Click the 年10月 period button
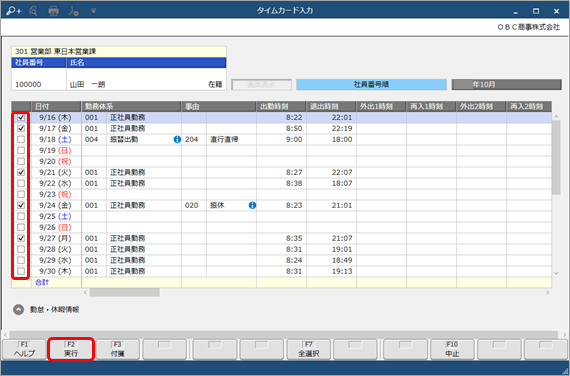This screenshot has height=376, width=570. coord(506,84)
